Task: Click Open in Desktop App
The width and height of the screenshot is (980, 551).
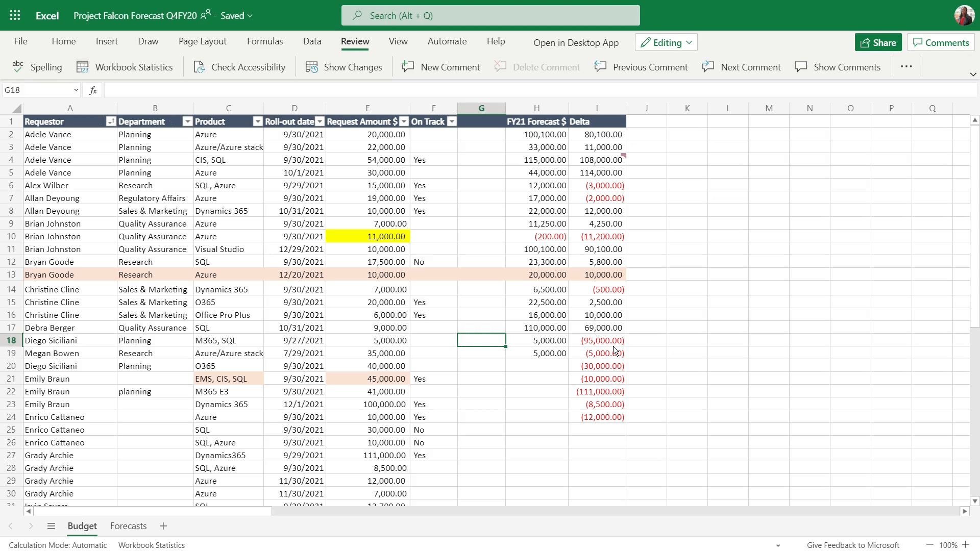Action: tap(576, 43)
